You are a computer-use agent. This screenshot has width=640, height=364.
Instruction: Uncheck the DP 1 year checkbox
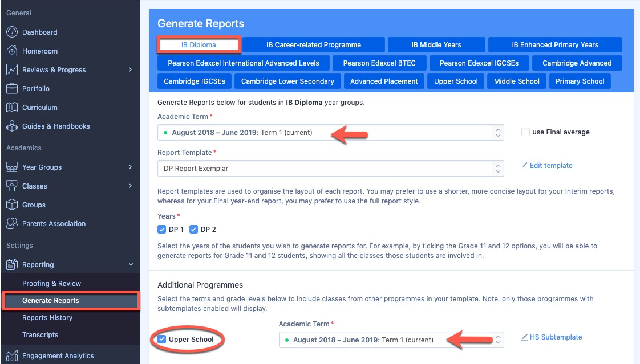161,229
